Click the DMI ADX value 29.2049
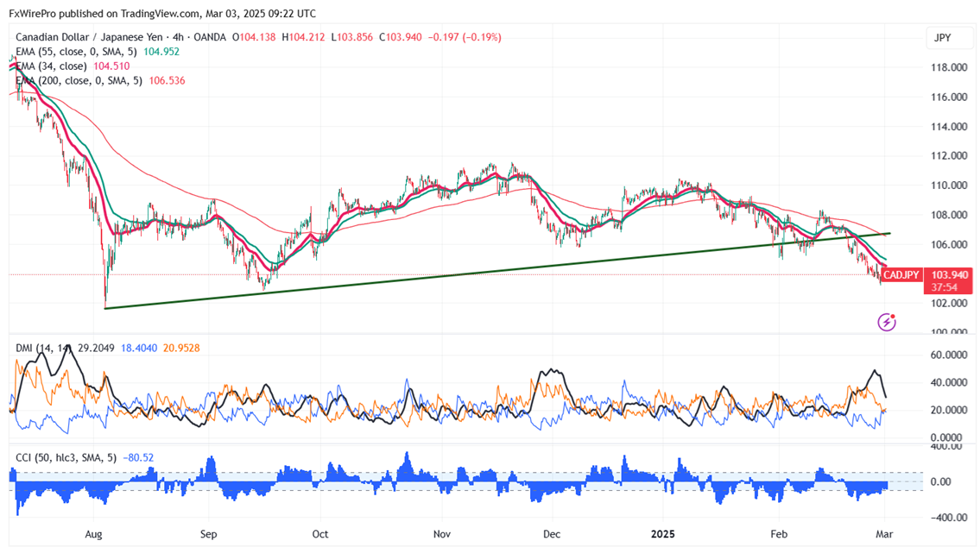 (96, 348)
